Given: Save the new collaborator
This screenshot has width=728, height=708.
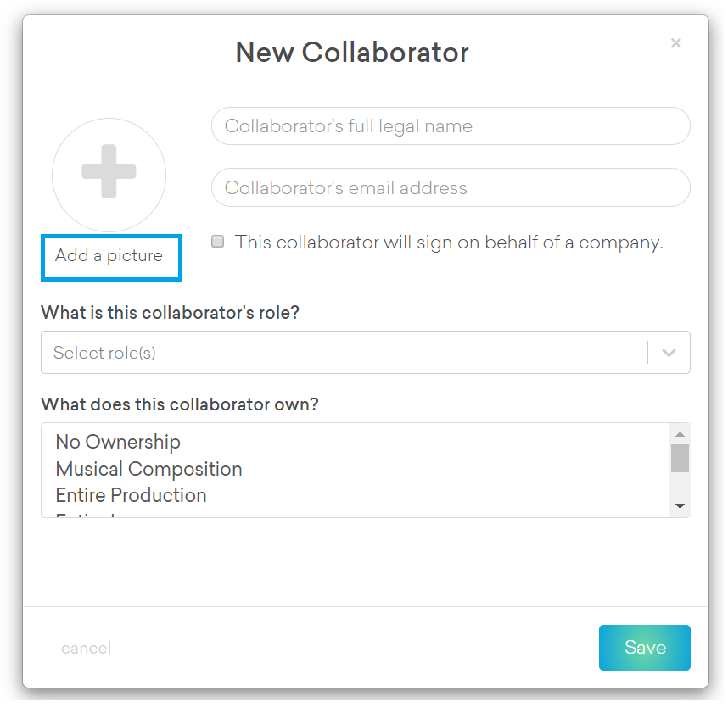Looking at the screenshot, I should tap(644, 648).
